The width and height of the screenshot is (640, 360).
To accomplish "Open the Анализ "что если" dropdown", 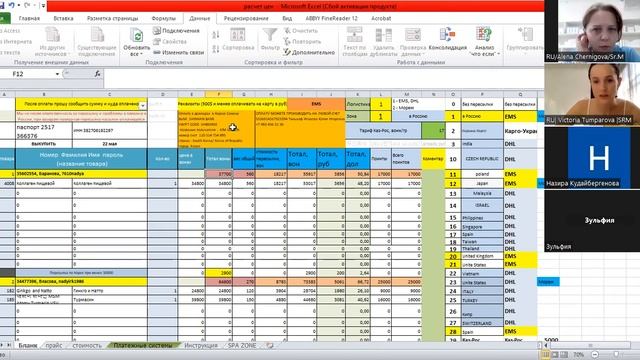I will [x=484, y=42].
